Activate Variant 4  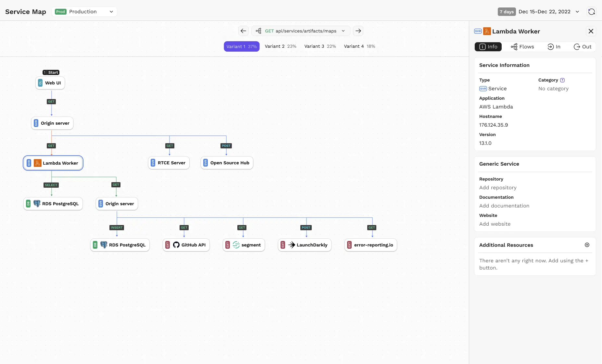[359, 46]
